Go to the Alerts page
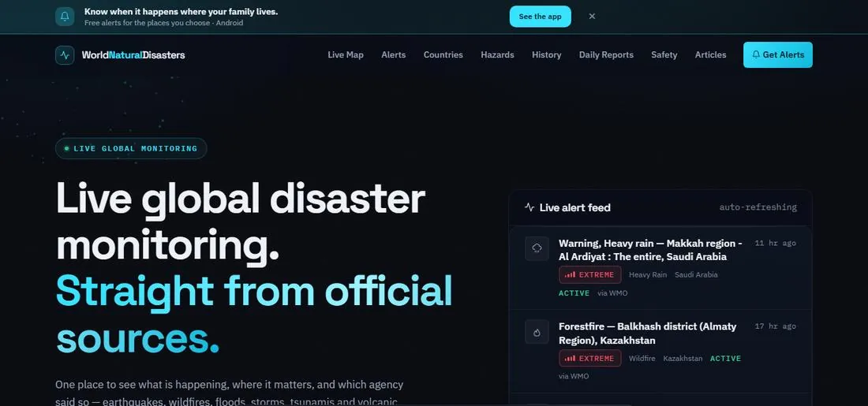The height and width of the screenshot is (406, 868). (394, 54)
